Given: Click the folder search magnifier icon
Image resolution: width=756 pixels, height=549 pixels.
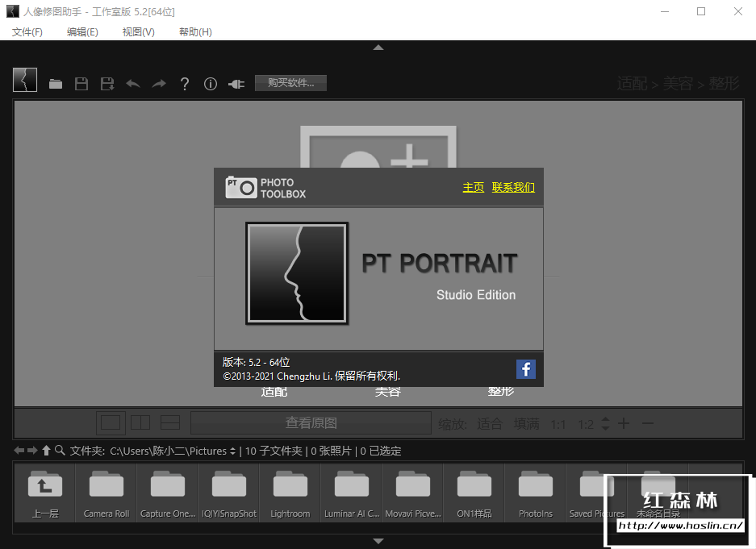Looking at the screenshot, I should 60,451.
